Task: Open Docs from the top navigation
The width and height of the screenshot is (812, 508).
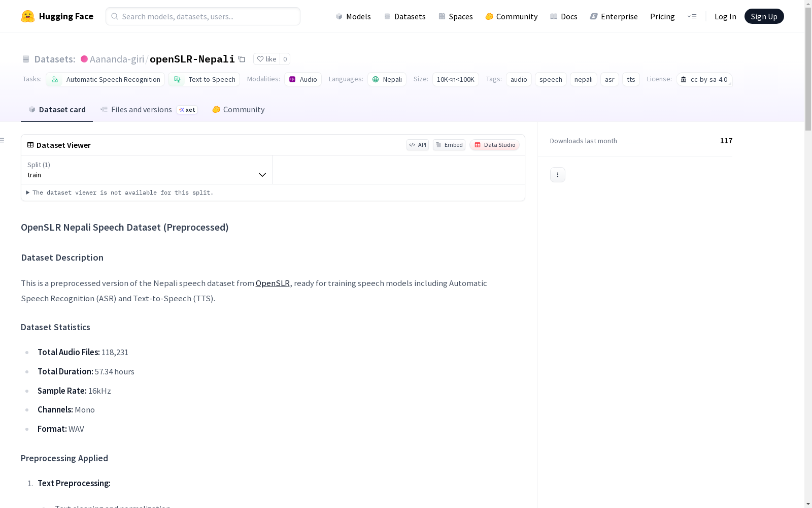Action: point(564,16)
